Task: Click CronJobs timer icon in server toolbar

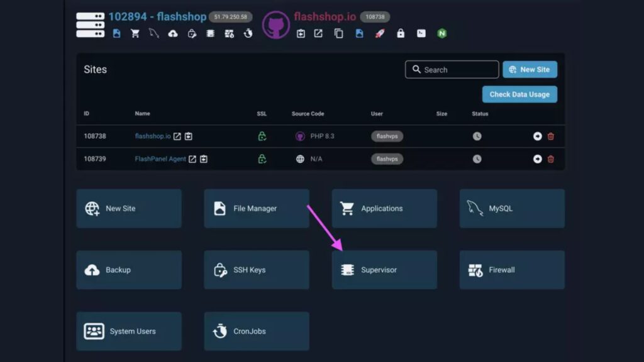Action: (248, 33)
